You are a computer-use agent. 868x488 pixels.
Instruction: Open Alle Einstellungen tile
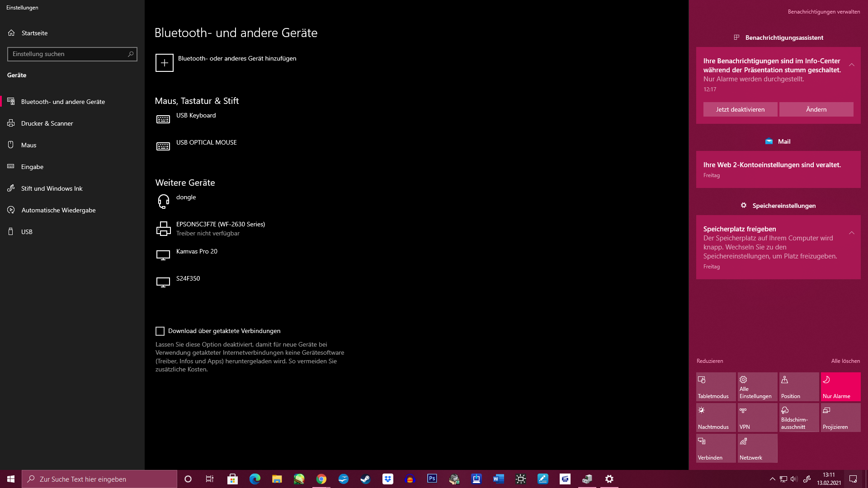[757, 386]
